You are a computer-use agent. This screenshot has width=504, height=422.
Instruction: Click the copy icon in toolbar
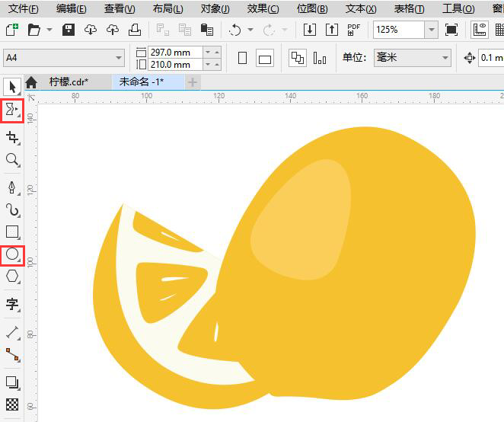[185, 30]
